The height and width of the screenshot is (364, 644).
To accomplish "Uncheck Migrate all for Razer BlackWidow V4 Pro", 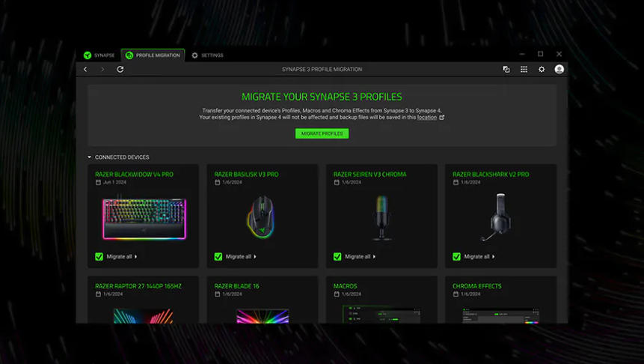I will 99,256.
